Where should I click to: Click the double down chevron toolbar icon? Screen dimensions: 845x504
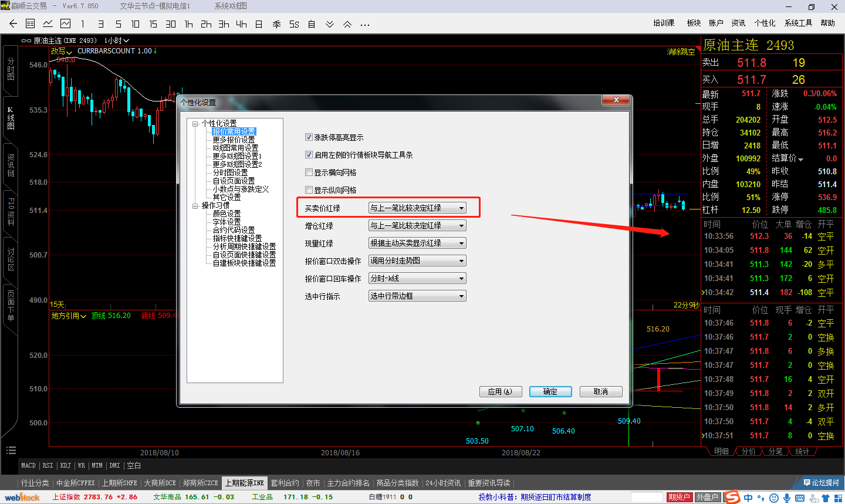point(330,24)
